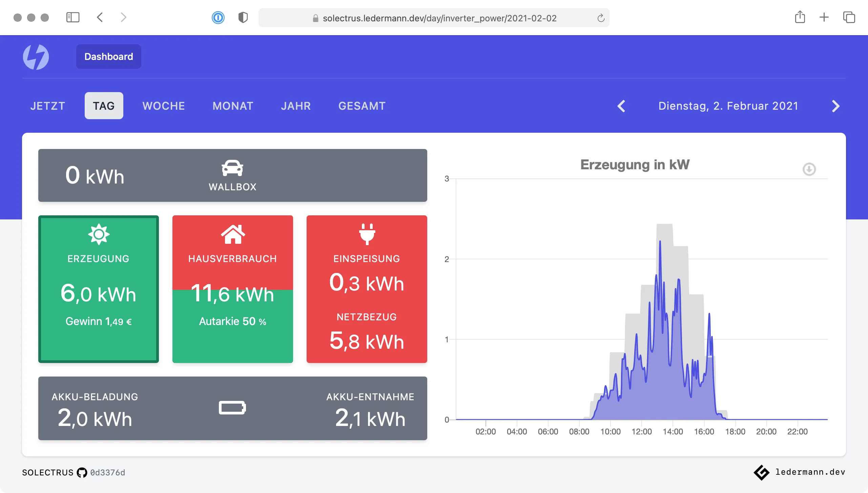Image resolution: width=868 pixels, height=493 pixels.
Task: Select the car icon in the Wallbox panel
Action: (232, 168)
